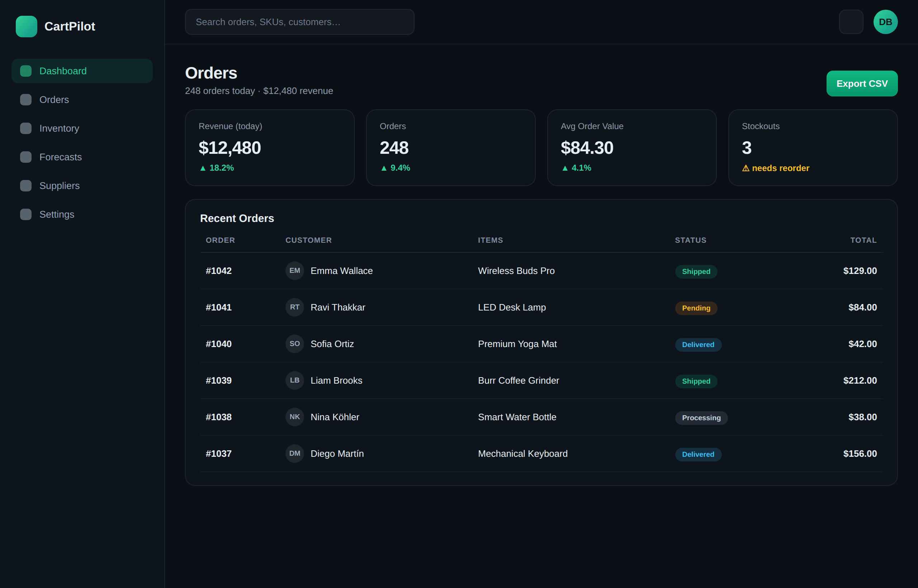Click the CartPilot logo icon
The image size is (918, 588).
26,26
